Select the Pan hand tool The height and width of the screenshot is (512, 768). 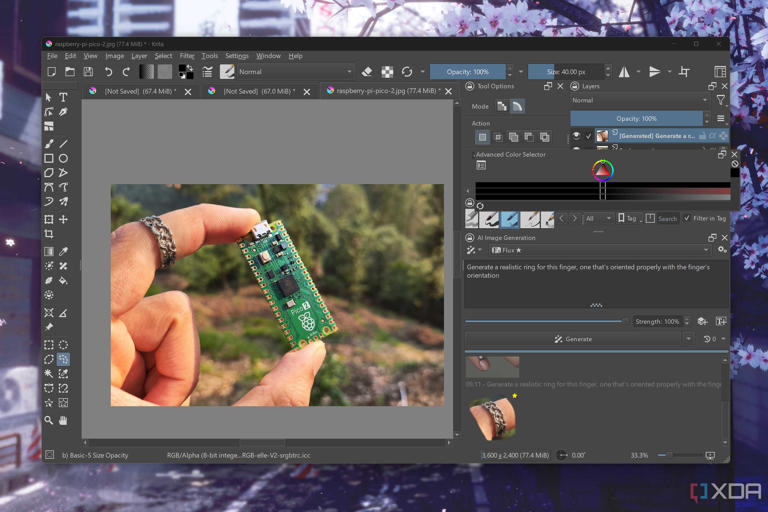(x=63, y=420)
